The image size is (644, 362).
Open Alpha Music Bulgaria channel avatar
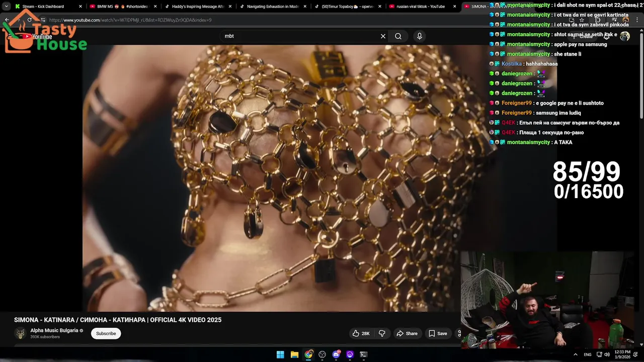coord(20,333)
